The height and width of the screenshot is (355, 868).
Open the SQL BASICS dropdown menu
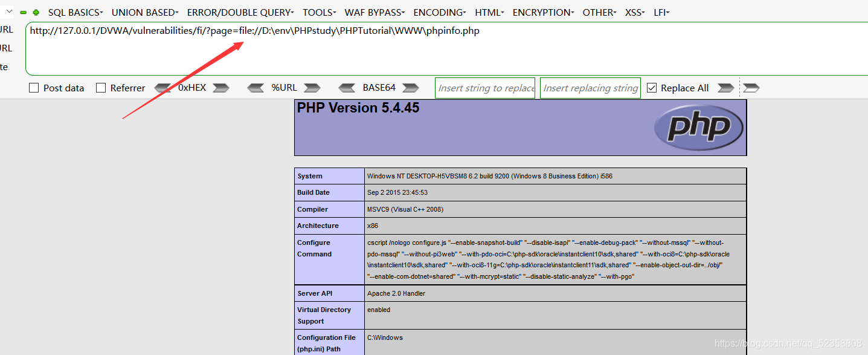tap(76, 12)
